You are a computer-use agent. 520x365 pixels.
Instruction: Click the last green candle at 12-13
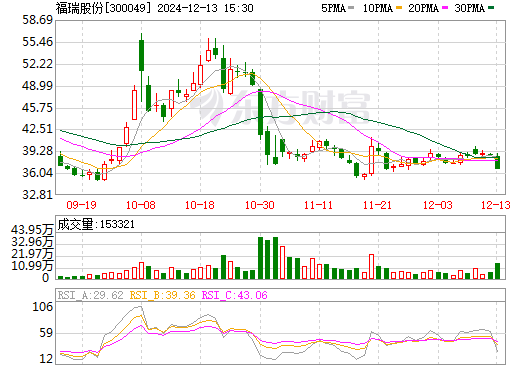click(x=497, y=162)
